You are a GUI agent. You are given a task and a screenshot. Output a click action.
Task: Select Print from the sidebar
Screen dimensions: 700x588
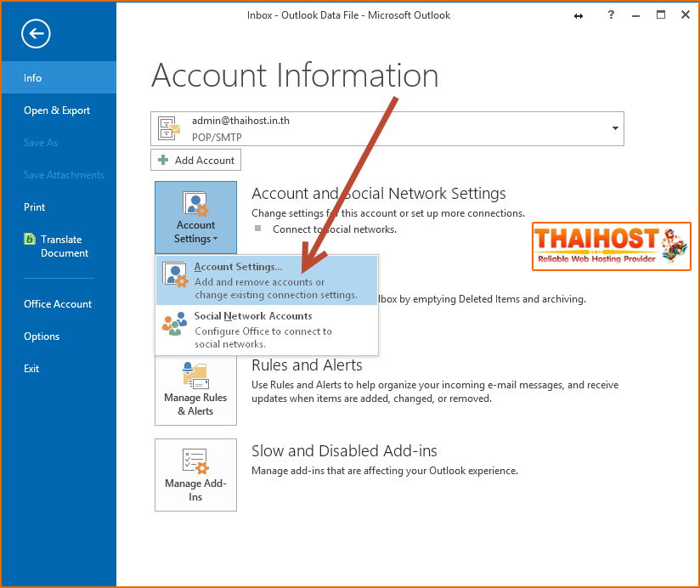[x=59, y=207]
